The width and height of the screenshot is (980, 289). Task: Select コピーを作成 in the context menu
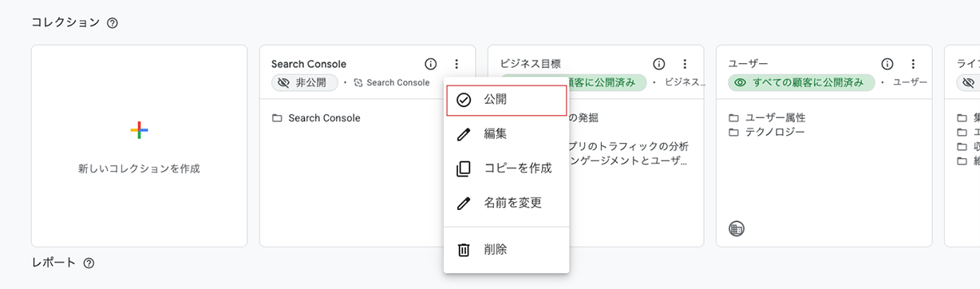[507, 168]
